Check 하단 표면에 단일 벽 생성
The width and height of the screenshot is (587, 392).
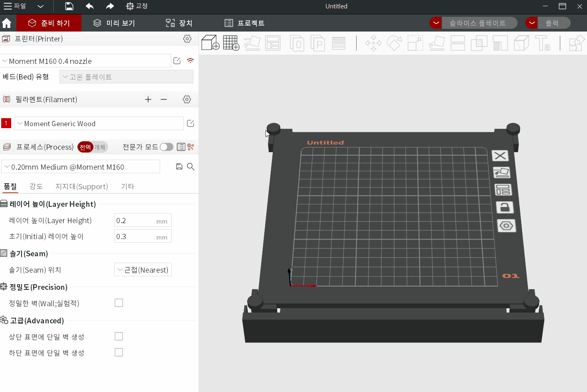coord(119,352)
